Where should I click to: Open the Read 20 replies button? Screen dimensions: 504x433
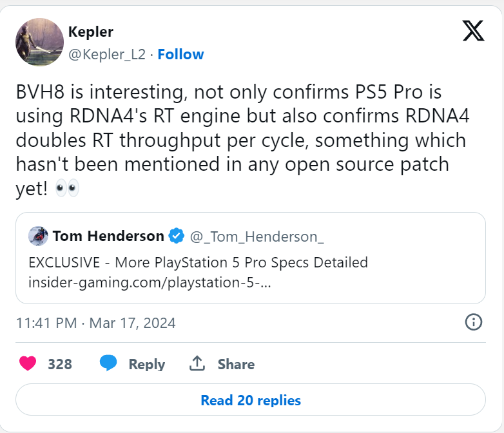click(251, 399)
